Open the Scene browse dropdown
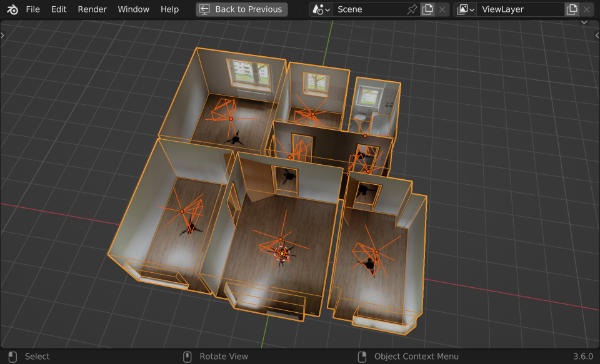This screenshot has width=600, height=364. click(x=321, y=9)
